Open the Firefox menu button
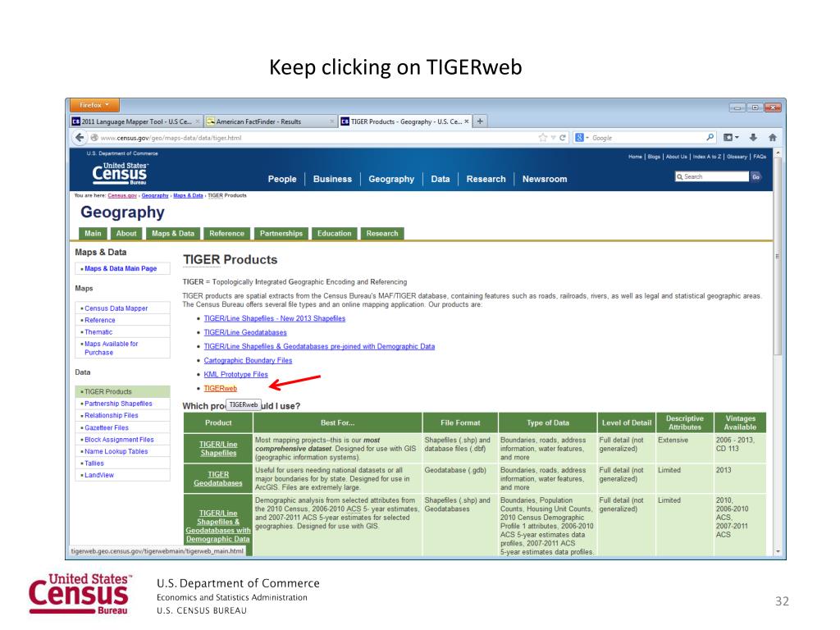Image resolution: width=840 pixels, height=630 pixels. [x=94, y=105]
